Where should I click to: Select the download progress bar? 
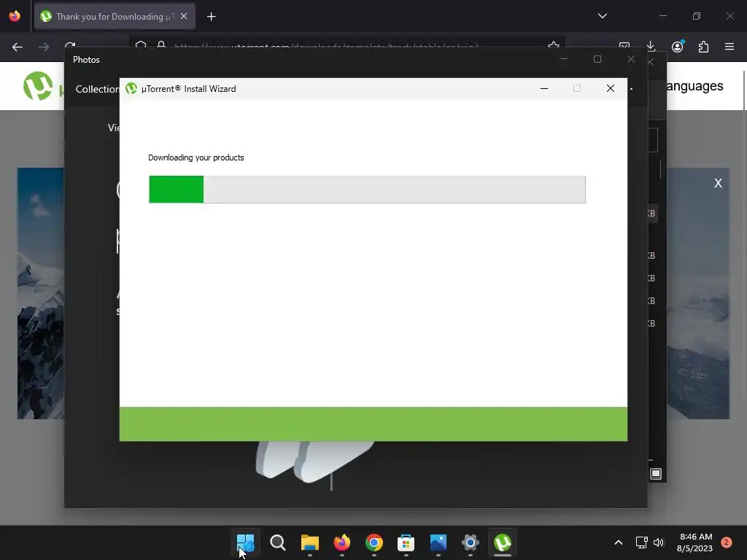pos(368,190)
